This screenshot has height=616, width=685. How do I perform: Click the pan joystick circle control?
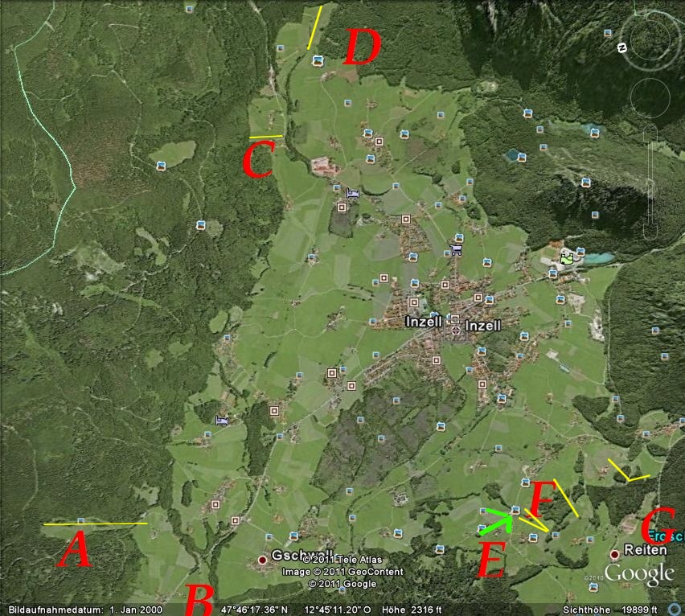(650, 98)
